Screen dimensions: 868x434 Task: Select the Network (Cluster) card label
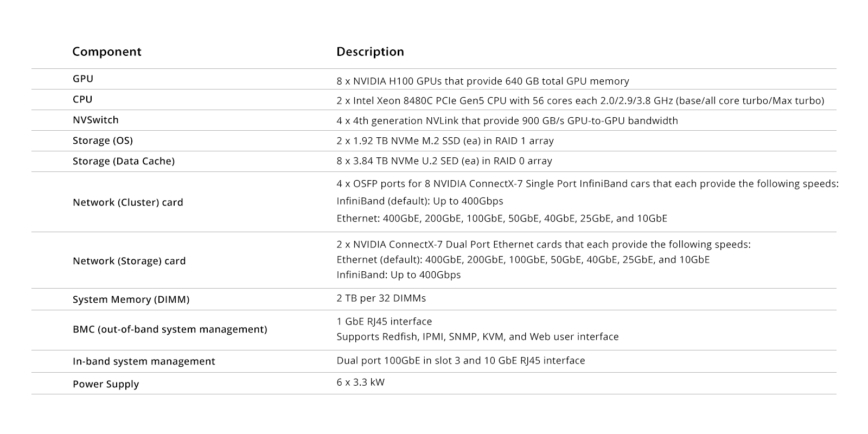tap(128, 202)
